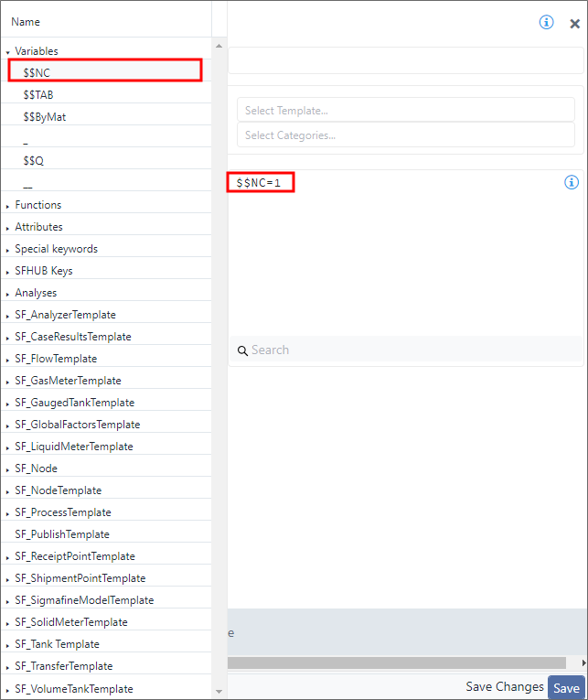Collapse the Variables tree node
Viewport: 588px width, 700px height.
point(8,52)
